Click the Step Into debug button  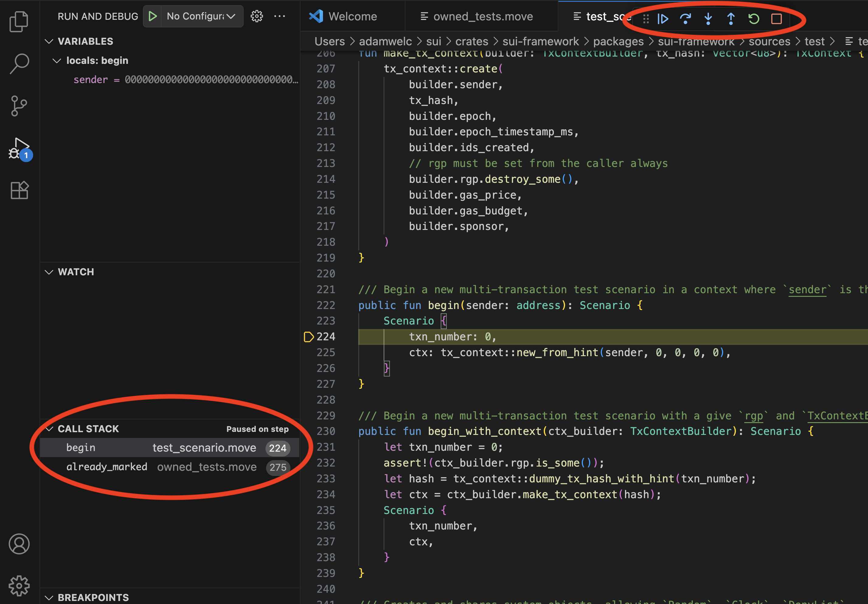tap(708, 19)
